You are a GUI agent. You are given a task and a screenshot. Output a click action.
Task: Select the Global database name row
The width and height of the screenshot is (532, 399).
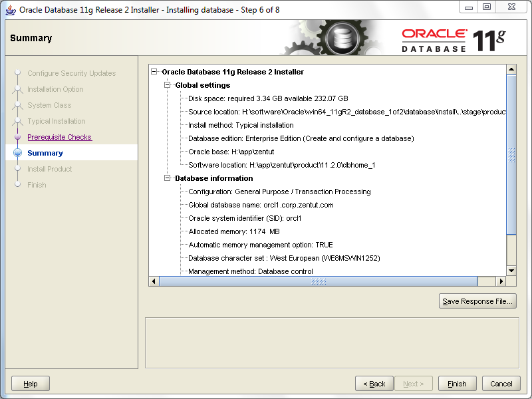261,205
